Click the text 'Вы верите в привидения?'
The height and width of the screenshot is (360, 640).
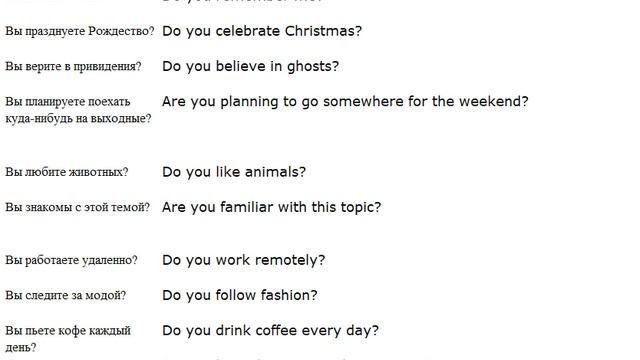coord(73,66)
